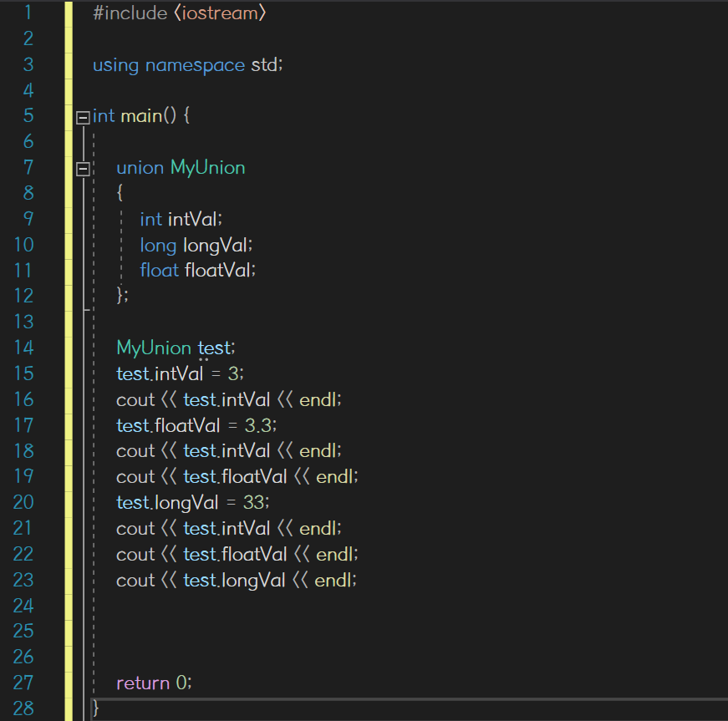Click on 'test.floatVal = 3.3;' statement
Viewport: 728px width, 721px height.
[196, 425]
